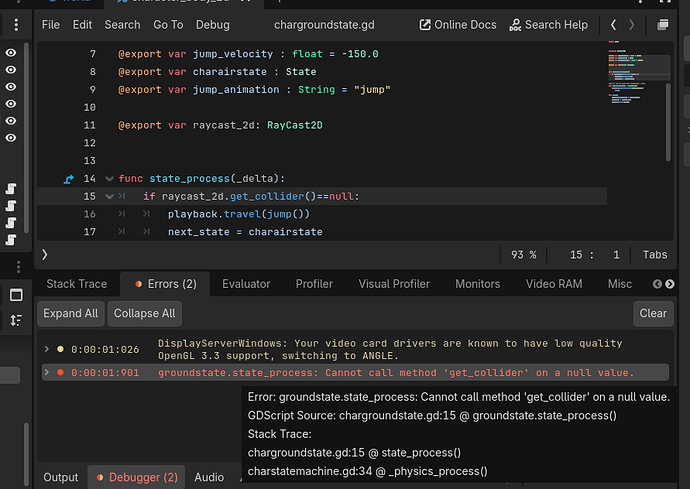Click the script editor vertical scrollbar

coord(668,122)
